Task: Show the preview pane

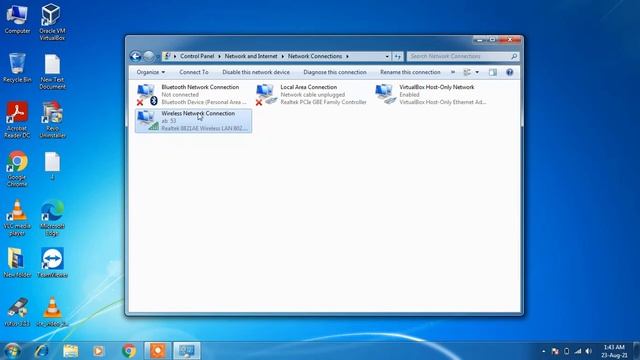Action: pyautogui.click(x=493, y=72)
